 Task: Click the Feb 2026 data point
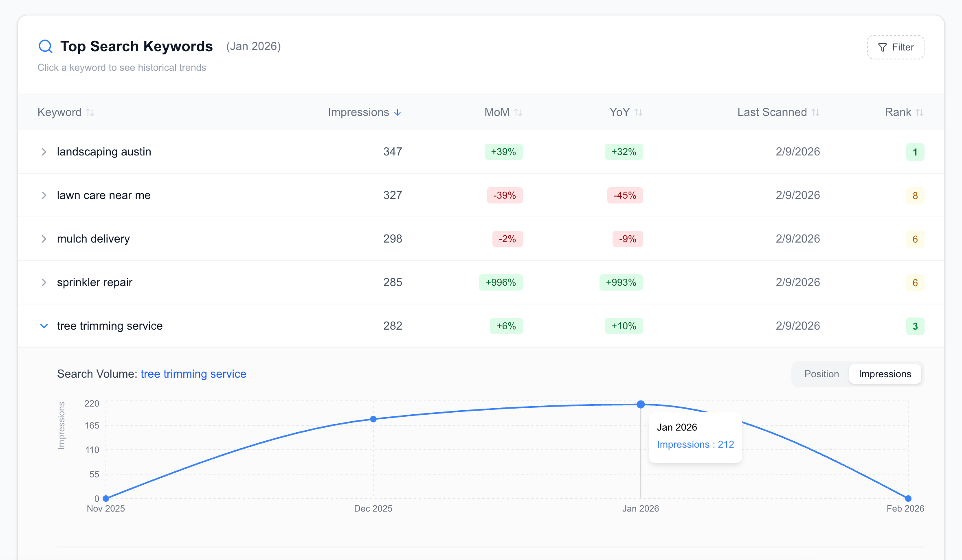(908, 499)
